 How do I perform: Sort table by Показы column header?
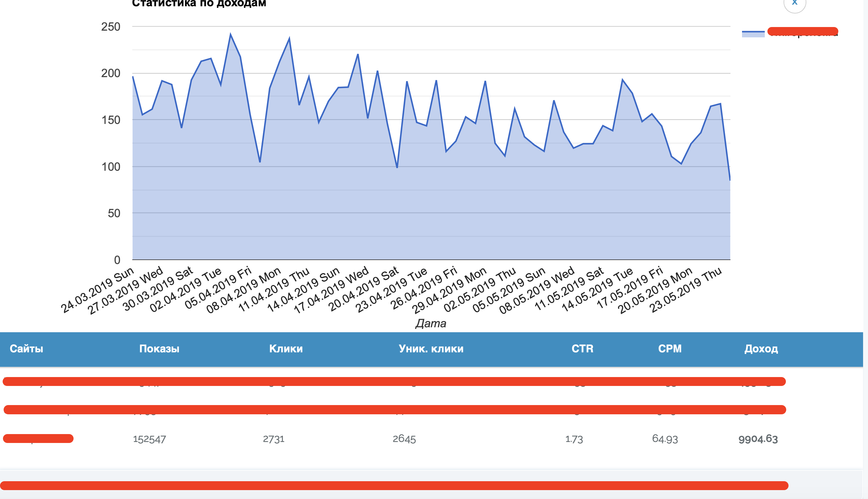[159, 349]
